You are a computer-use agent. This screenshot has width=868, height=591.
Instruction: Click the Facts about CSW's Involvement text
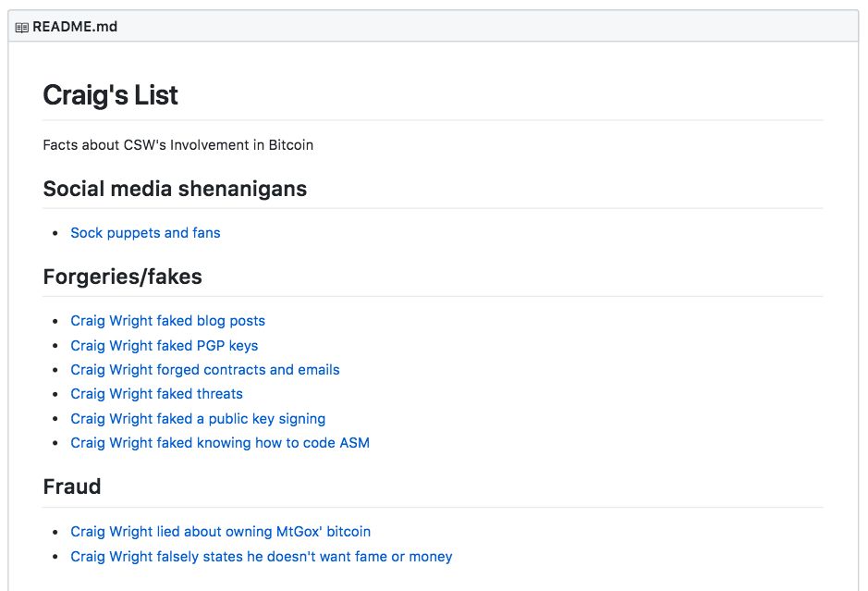[178, 145]
